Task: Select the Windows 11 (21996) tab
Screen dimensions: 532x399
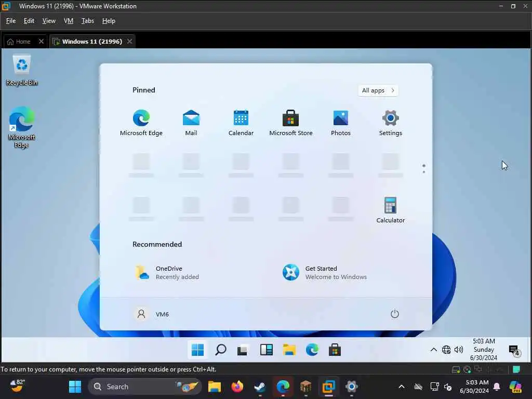Action: [x=92, y=42]
